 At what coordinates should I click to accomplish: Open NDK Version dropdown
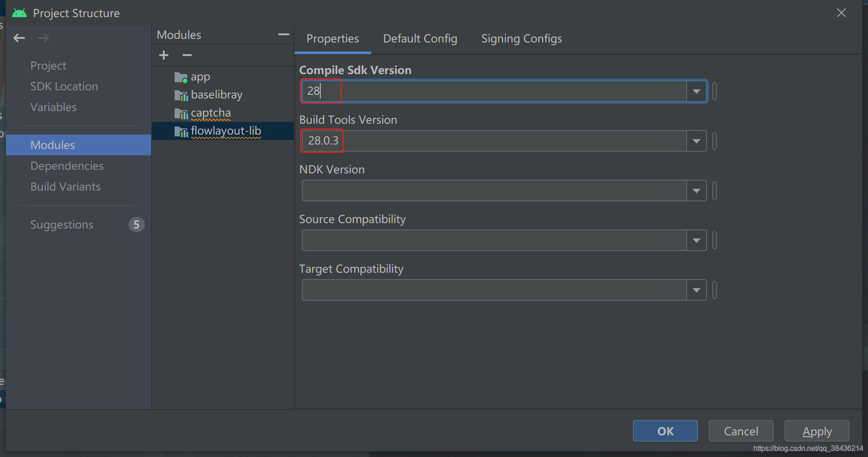[x=697, y=191]
